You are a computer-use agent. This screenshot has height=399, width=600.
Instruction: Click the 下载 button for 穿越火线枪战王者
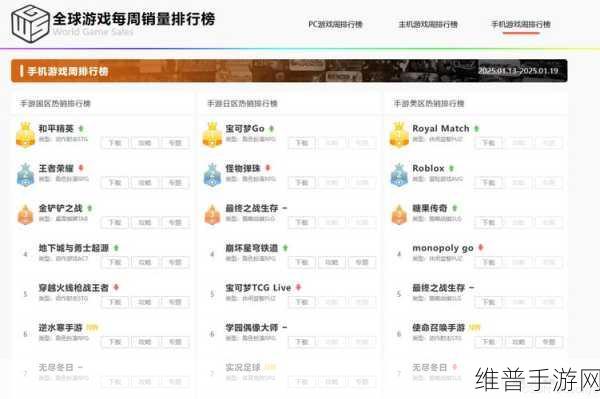115,302
